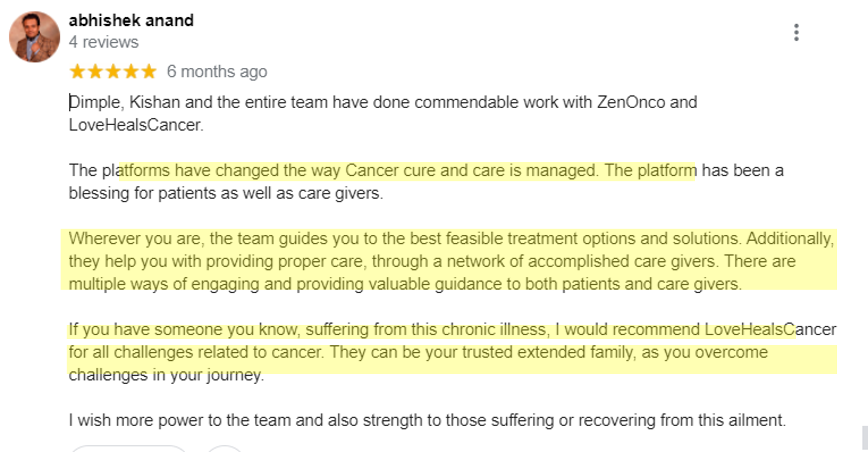
Task: Click the word ZenOnco in the review
Action: click(x=631, y=102)
